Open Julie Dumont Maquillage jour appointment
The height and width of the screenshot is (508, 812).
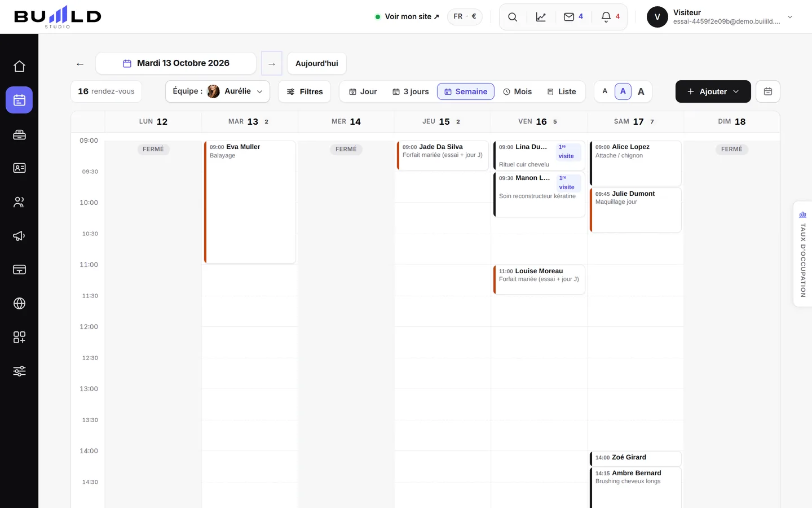pyautogui.click(x=636, y=209)
